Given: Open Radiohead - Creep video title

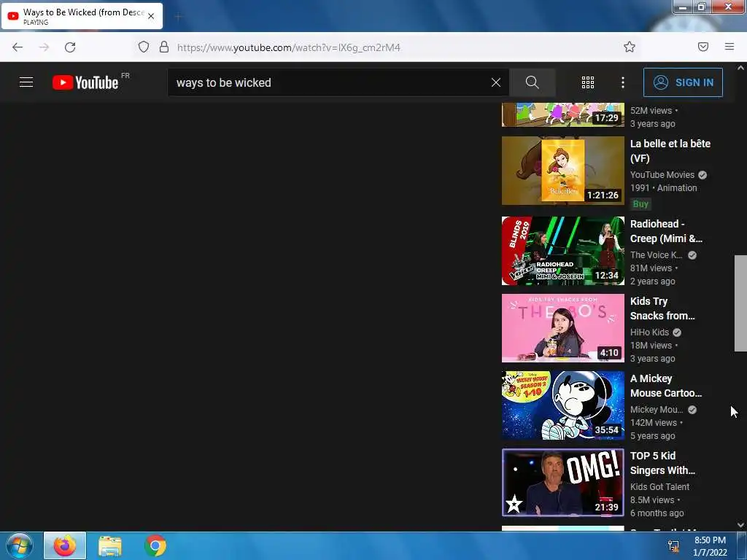Looking at the screenshot, I should click(666, 231).
